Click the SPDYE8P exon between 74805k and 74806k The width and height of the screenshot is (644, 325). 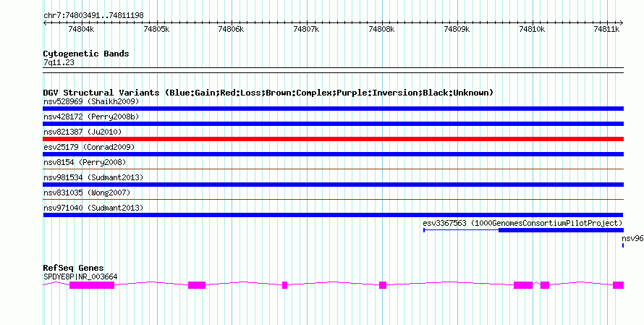[197, 285]
